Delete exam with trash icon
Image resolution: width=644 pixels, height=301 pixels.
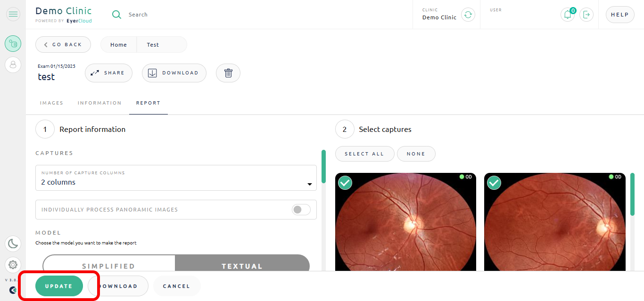(x=228, y=73)
